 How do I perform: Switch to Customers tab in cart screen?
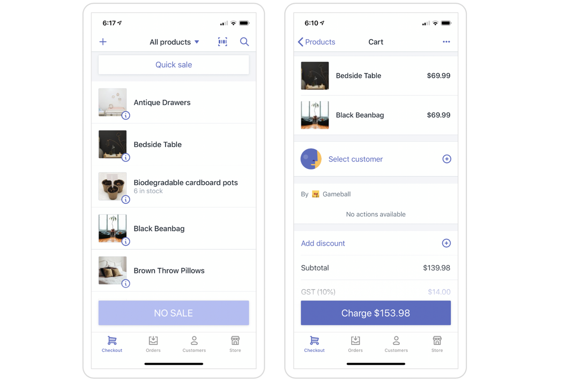point(396,344)
